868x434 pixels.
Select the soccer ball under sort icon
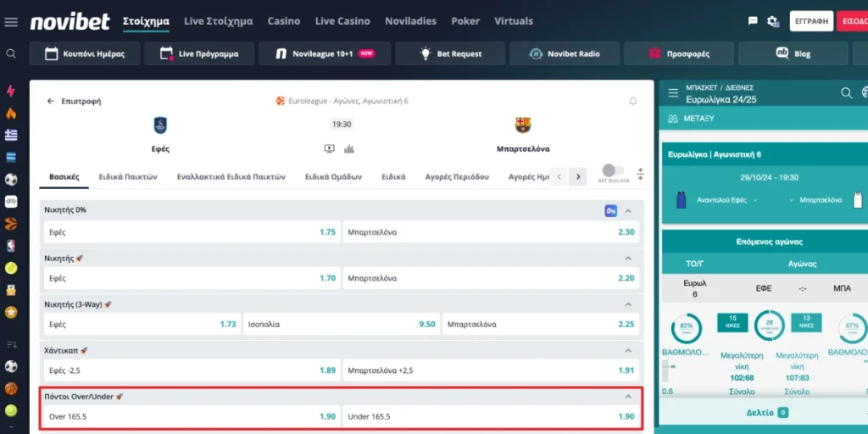10,366
